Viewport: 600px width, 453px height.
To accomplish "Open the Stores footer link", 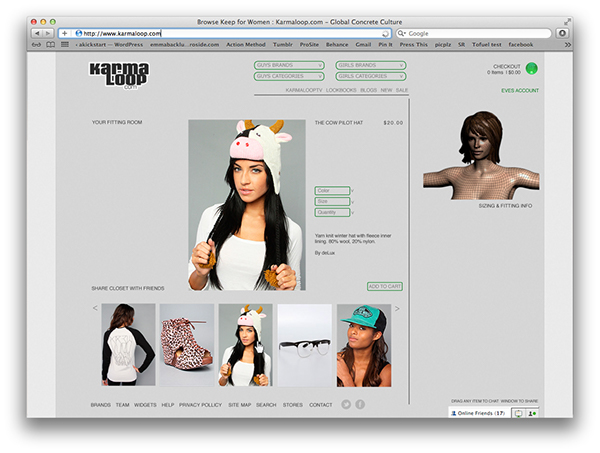I will pyautogui.click(x=293, y=405).
